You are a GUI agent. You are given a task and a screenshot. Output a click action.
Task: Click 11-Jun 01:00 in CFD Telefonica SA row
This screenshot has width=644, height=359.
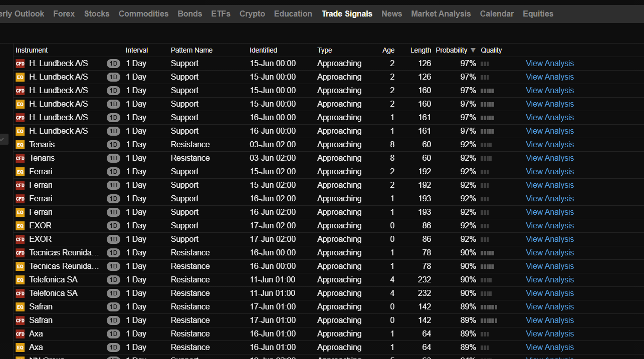(273, 293)
